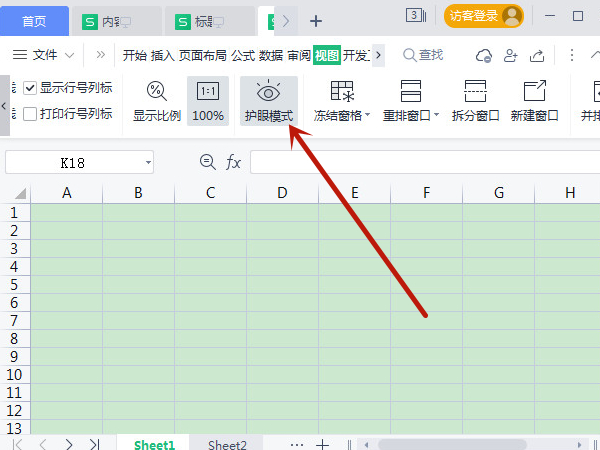Enable the 打印行号列标 checkbox

click(30, 114)
